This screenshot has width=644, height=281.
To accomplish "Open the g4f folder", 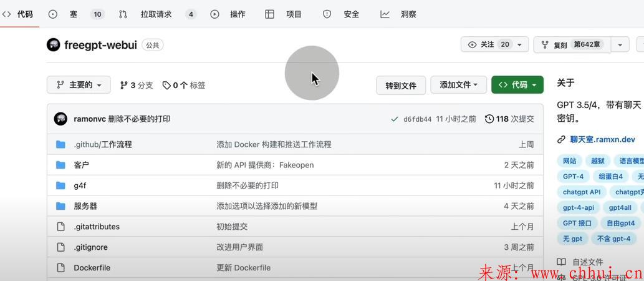I will point(80,185).
